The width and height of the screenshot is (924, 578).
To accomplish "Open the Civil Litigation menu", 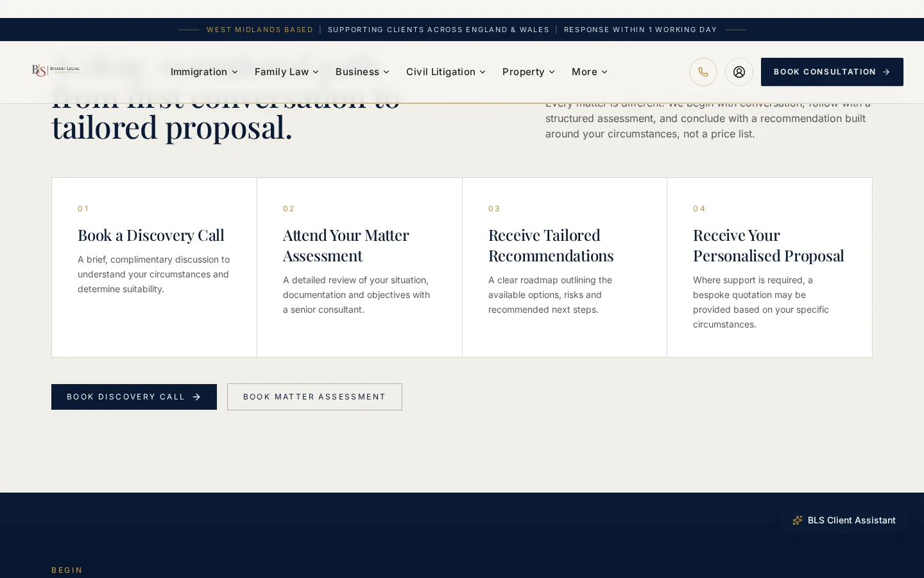I will (x=445, y=72).
